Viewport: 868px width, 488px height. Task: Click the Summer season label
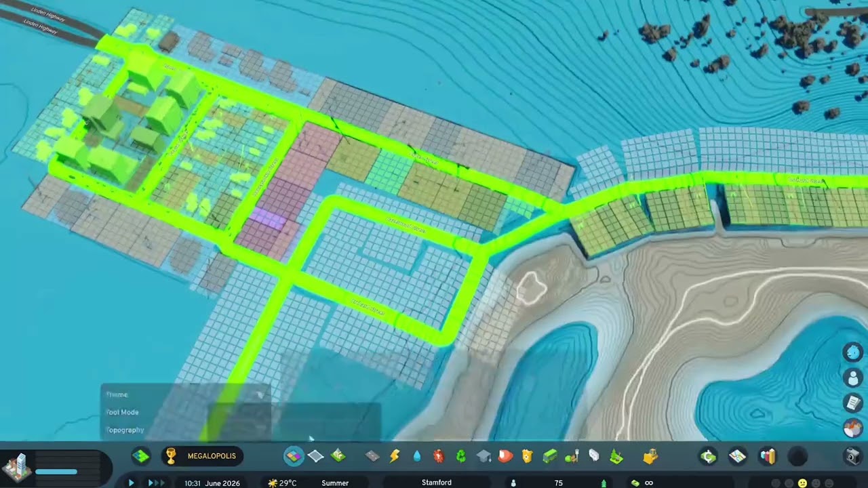tap(335, 483)
